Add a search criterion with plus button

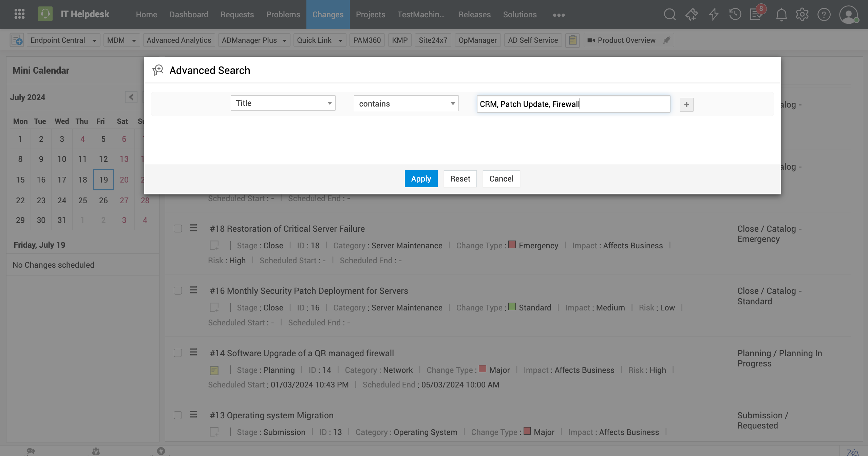[x=686, y=104]
